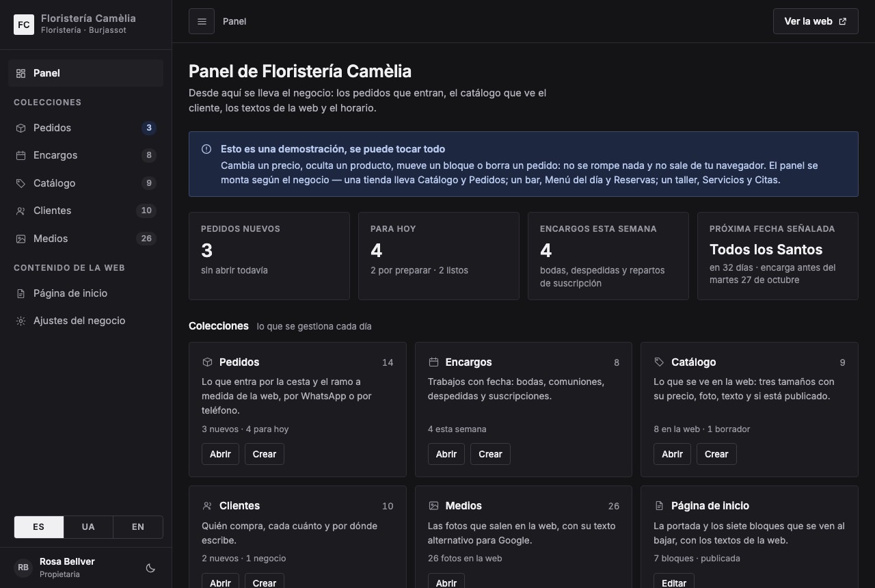
Task: Click the info icon in demo banner
Action: click(x=206, y=149)
